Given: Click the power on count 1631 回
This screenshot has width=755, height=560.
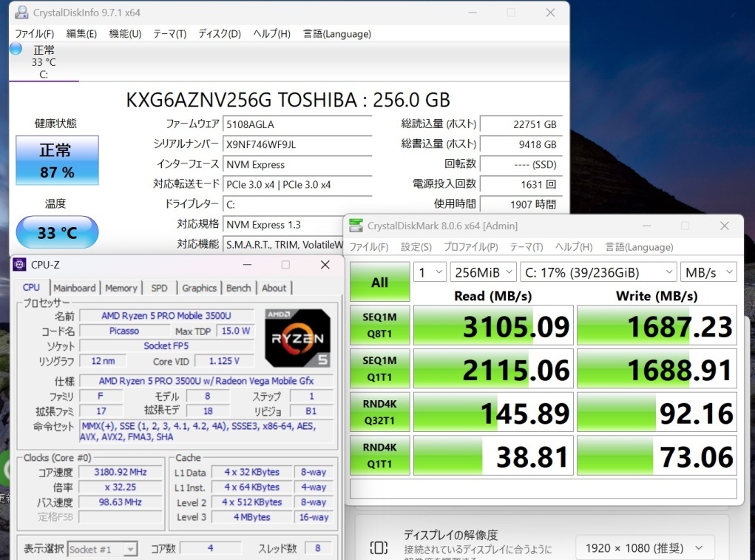Looking at the screenshot, I should pyautogui.click(x=521, y=184).
